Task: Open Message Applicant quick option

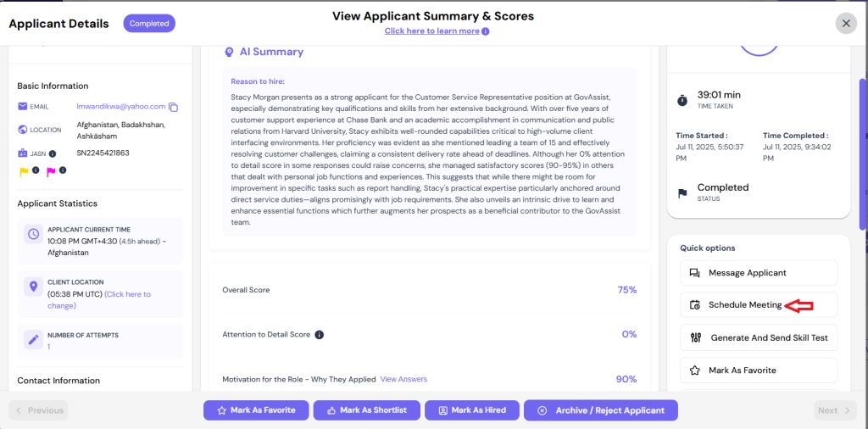Action: coord(759,273)
